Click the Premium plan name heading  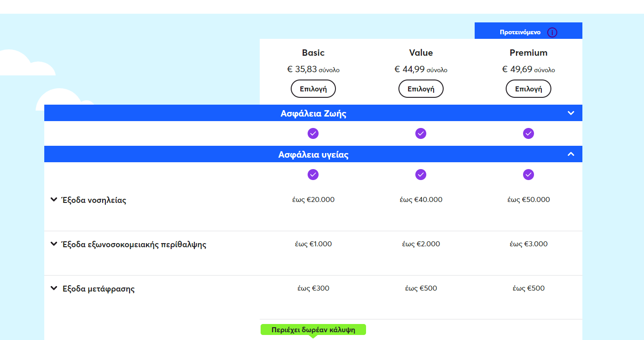click(x=529, y=53)
